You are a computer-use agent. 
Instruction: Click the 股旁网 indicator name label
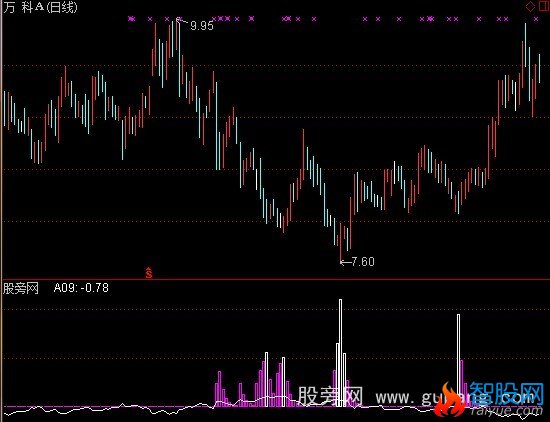pyautogui.click(x=21, y=288)
